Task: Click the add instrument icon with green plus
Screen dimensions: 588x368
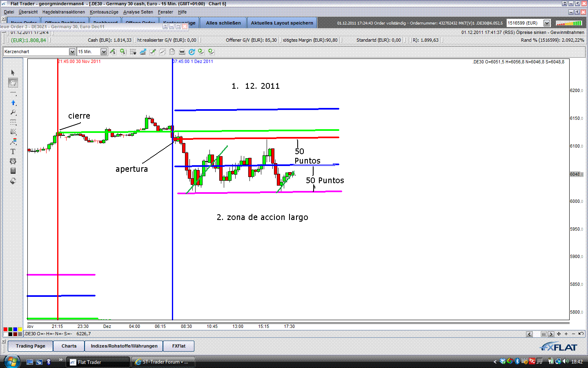Action: tap(123, 52)
